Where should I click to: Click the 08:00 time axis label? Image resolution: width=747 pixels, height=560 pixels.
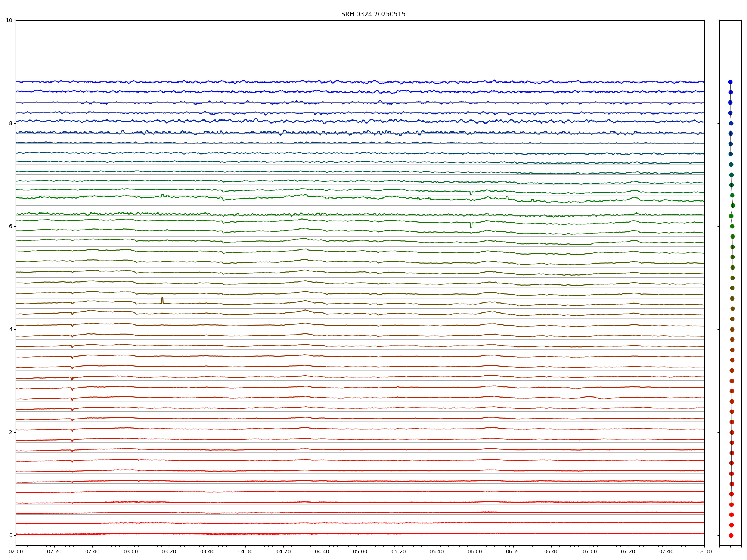(x=704, y=551)
